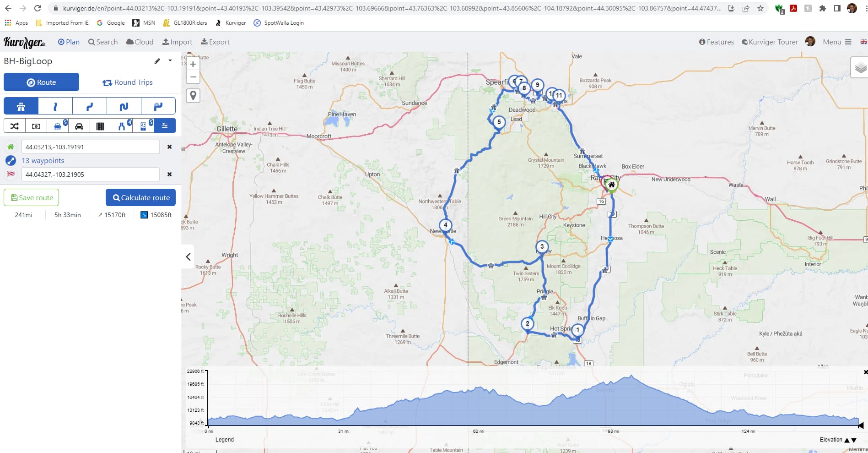The height and width of the screenshot is (453, 868).
Task: Collapse the sidebar with the left chevron
Action: click(188, 257)
